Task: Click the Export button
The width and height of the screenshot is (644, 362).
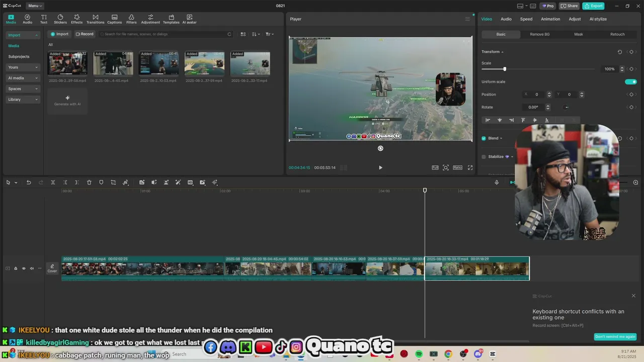Action: coord(594,6)
